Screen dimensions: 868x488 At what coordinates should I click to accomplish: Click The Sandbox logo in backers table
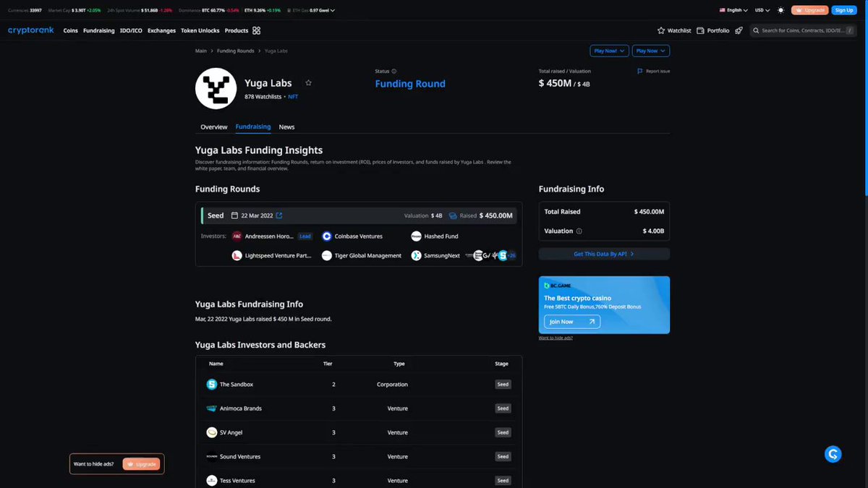pyautogui.click(x=212, y=385)
